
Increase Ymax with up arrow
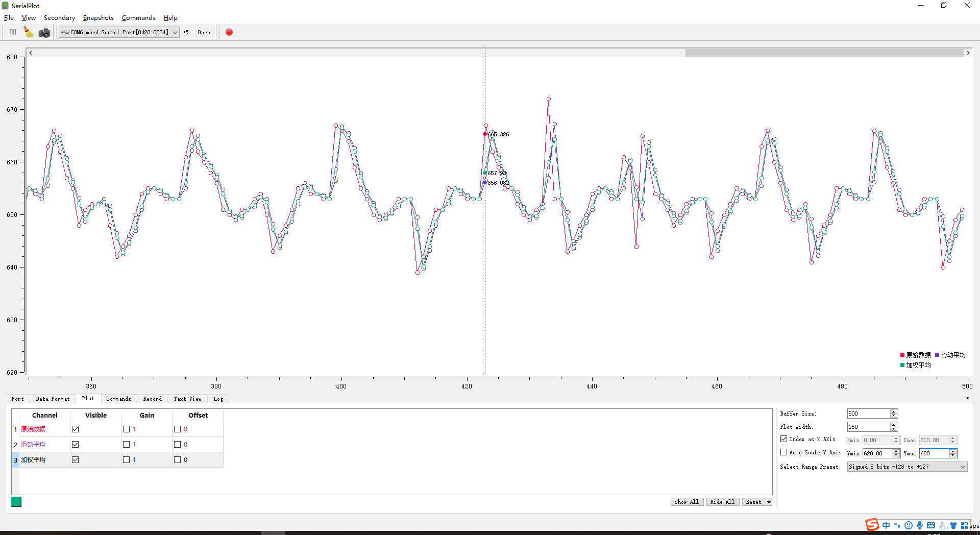[x=952, y=451]
